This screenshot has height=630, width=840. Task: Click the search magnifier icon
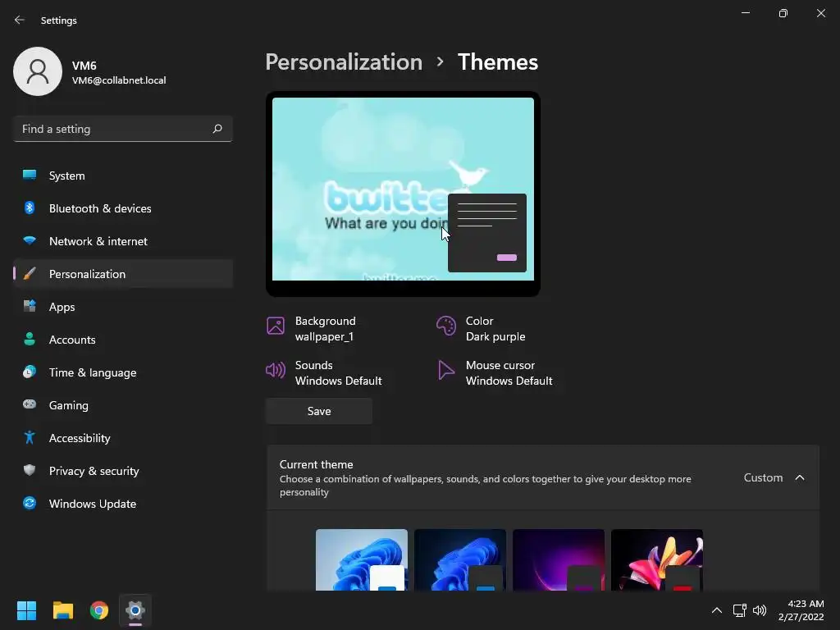pos(217,129)
